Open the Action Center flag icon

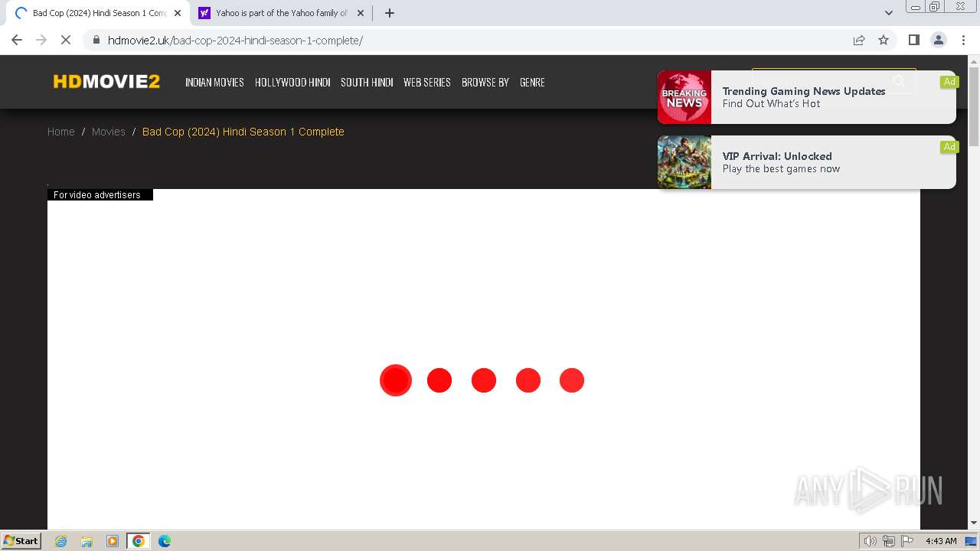click(x=907, y=541)
